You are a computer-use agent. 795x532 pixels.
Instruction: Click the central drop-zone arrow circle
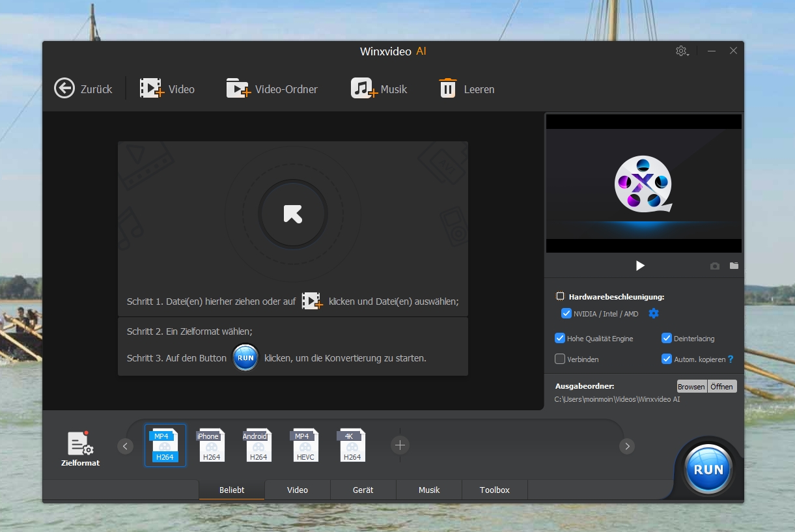tap(293, 214)
